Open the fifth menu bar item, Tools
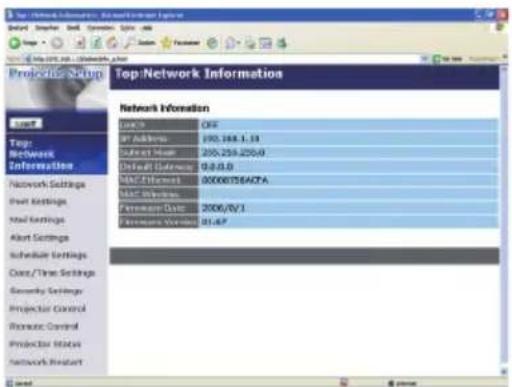This screenshot has height=387, width=512. 127,28
